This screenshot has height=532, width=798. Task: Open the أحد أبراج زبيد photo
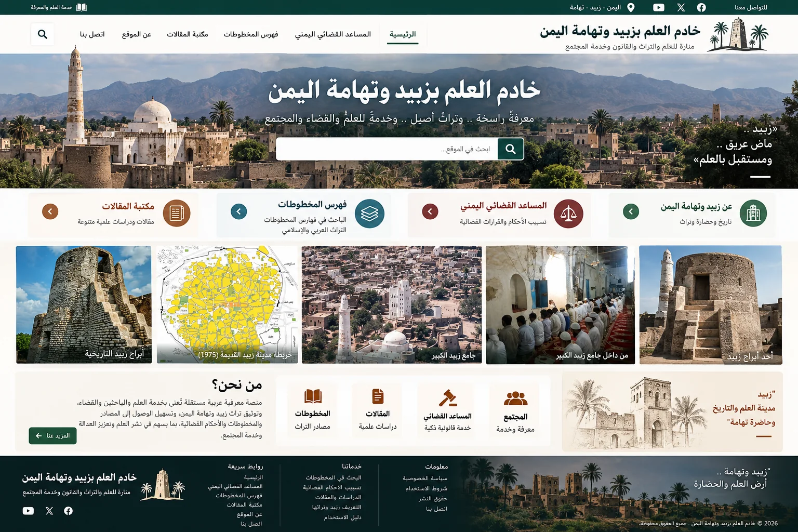[711, 305]
